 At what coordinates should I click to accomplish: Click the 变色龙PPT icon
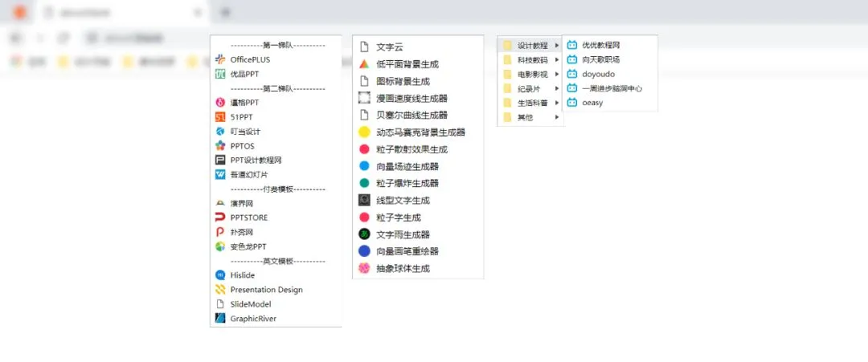tap(219, 246)
